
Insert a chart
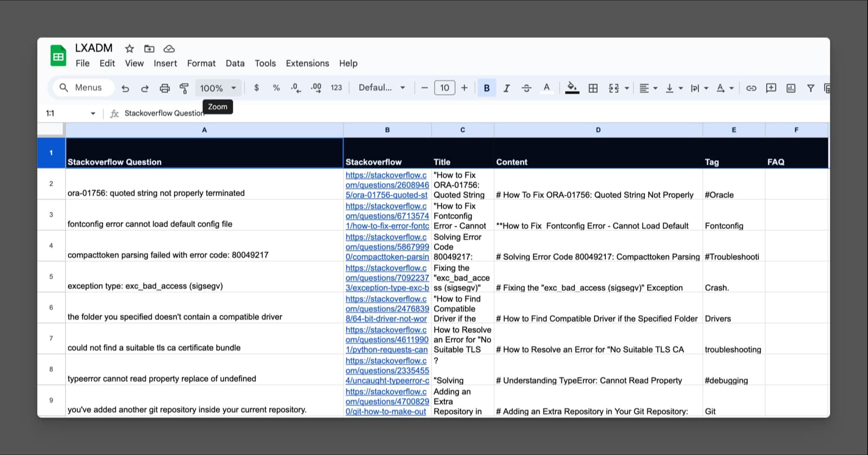791,88
